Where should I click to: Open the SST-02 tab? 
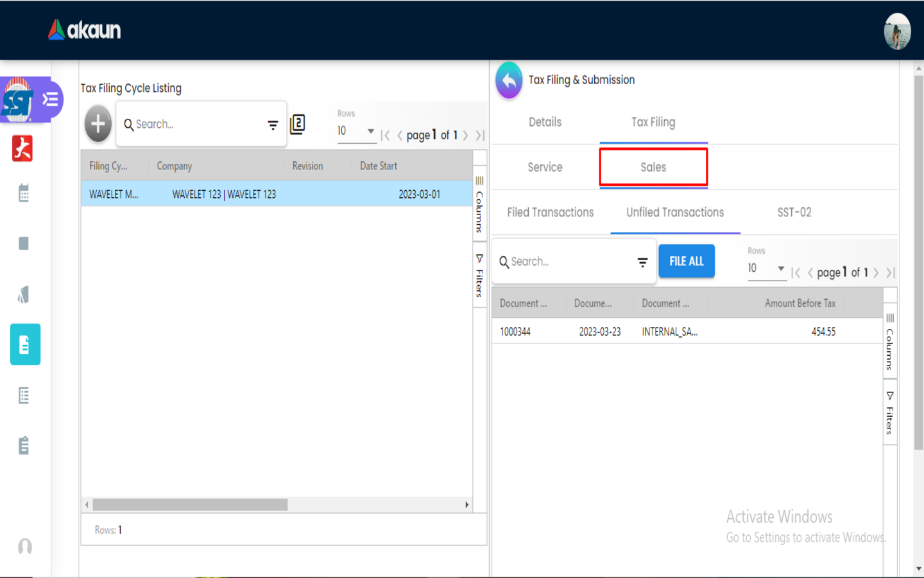tap(794, 213)
